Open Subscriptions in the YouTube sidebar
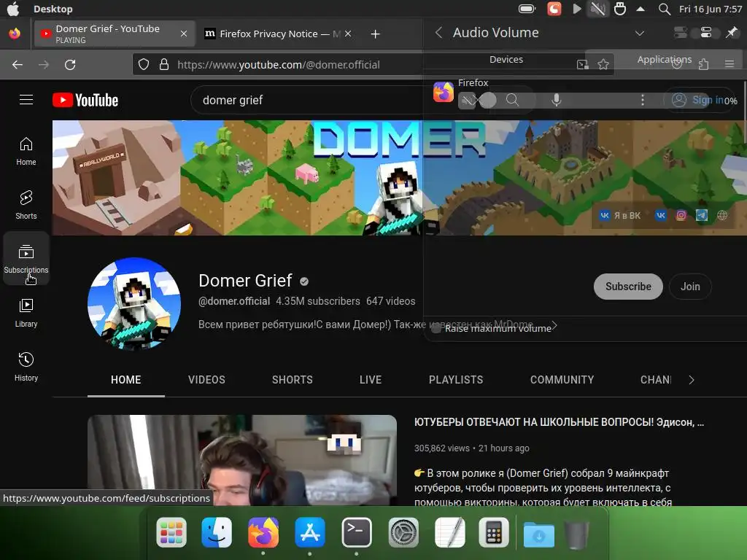Screen dimensions: 747x560 [x=26, y=259]
